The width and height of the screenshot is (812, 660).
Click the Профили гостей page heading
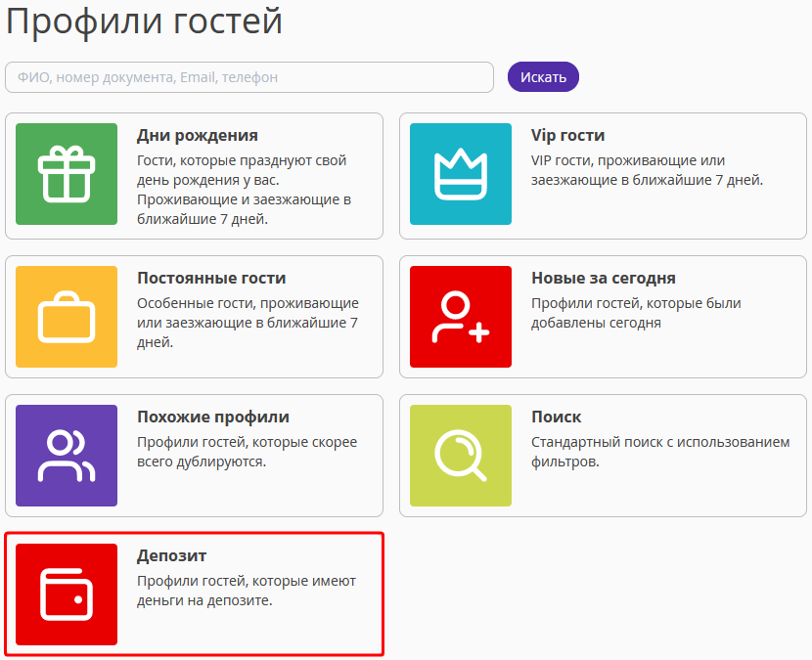coord(144,21)
